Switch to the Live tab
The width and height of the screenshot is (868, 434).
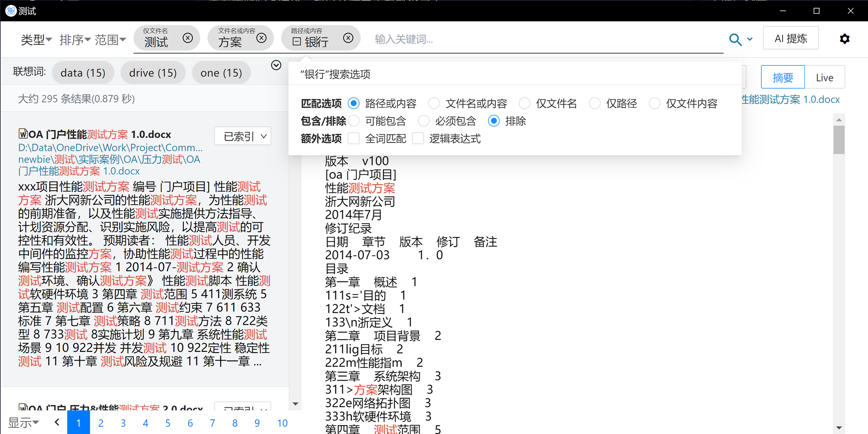tap(824, 77)
